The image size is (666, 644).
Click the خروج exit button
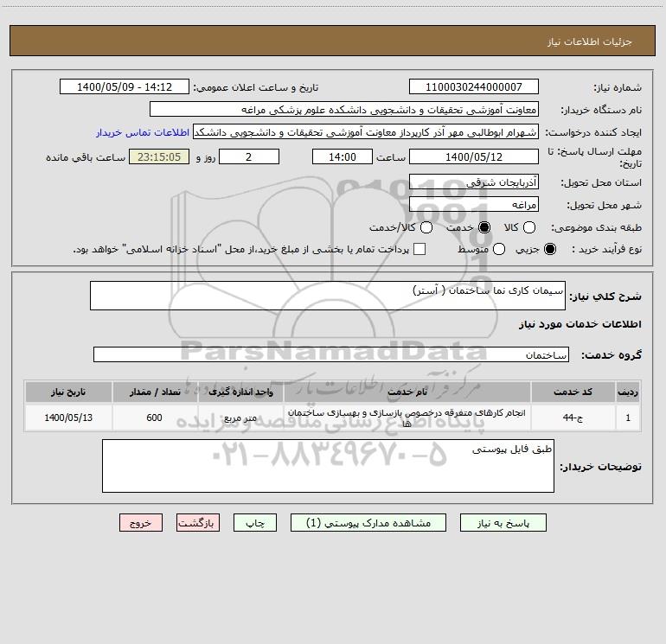coord(141,523)
